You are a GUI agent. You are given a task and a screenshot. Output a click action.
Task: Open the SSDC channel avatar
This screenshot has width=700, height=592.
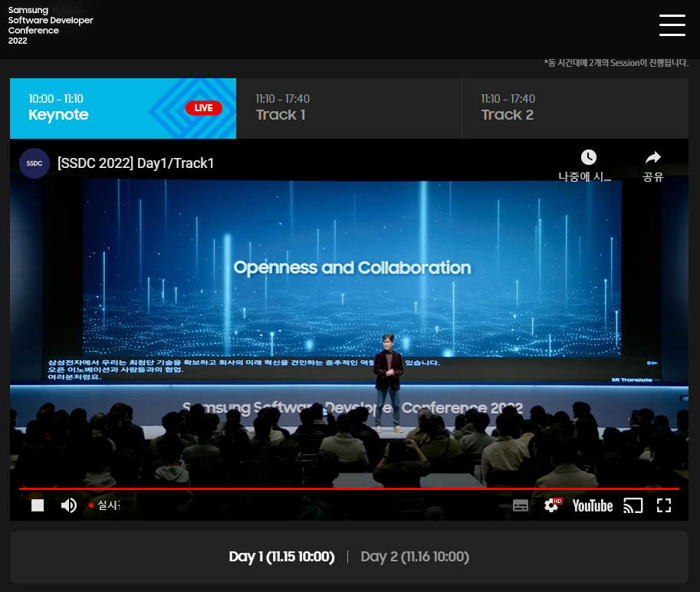coord(35,163)
